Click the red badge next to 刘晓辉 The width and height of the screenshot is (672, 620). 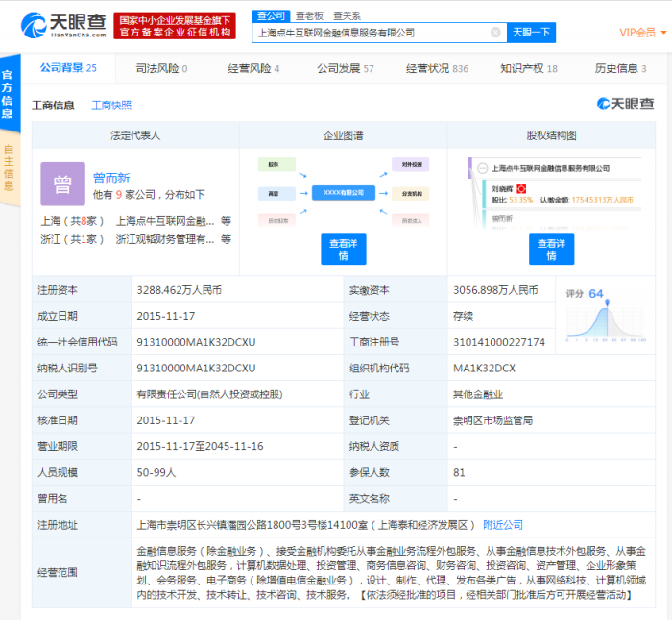[519, 189]
